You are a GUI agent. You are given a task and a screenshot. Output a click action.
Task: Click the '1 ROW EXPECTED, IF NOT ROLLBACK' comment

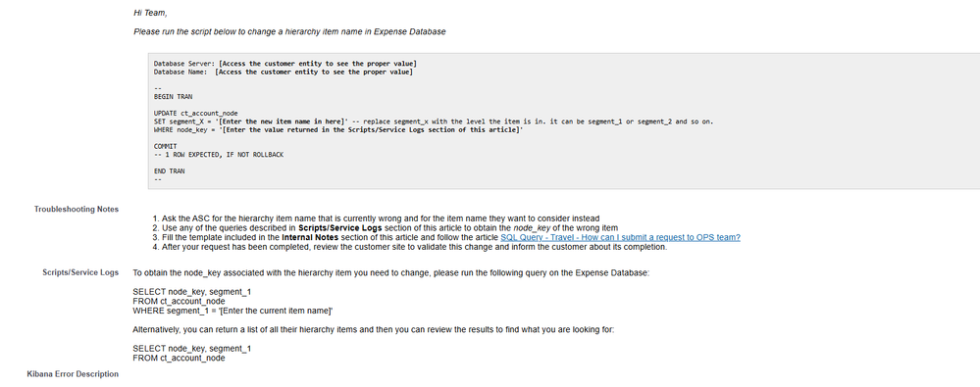(x=219, y=154)
